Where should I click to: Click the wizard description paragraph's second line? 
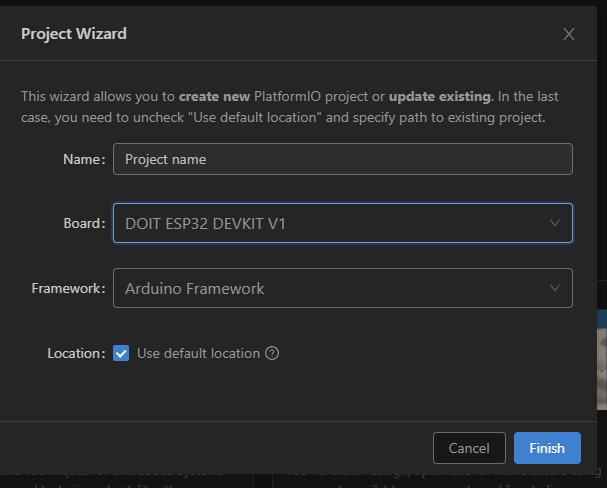(283, 117)
